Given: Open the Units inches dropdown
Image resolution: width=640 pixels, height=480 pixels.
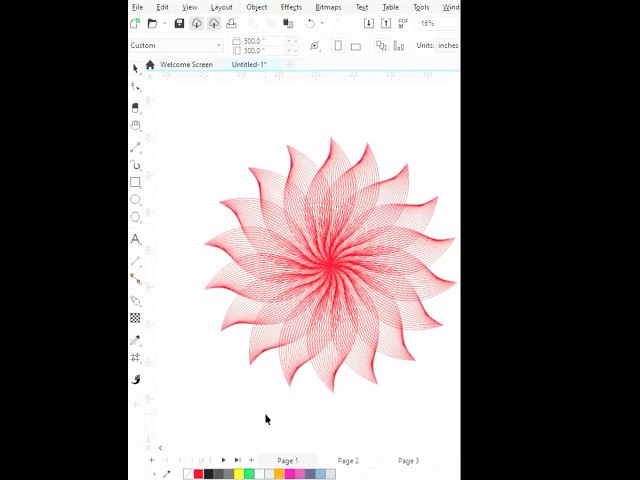Looking at the screenshot, I should click(x=447, y=45).
